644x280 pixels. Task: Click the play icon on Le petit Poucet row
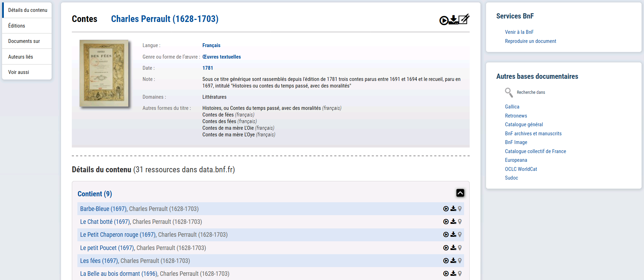(x=446, y=248)
